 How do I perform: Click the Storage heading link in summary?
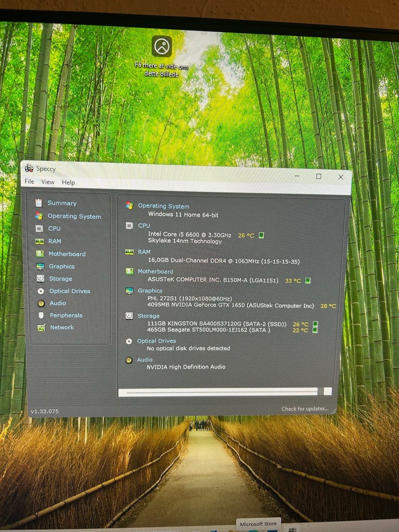[x=148, y=316]
